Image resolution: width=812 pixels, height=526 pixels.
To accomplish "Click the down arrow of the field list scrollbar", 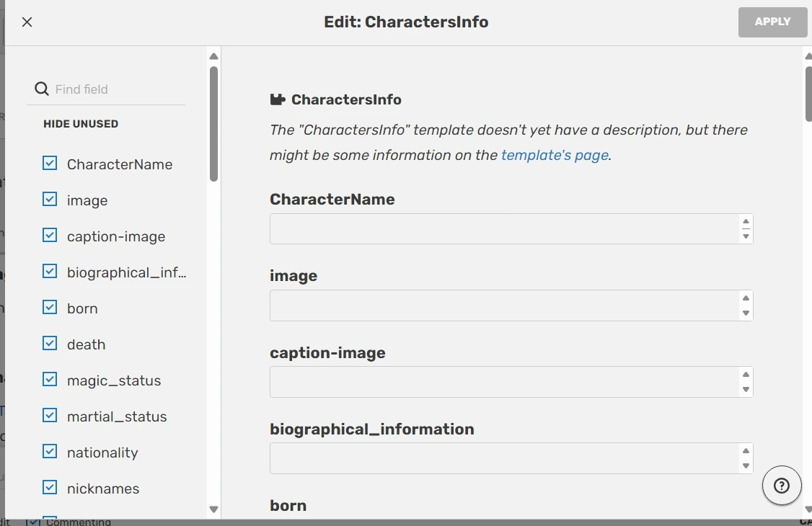I will point(213,509).
